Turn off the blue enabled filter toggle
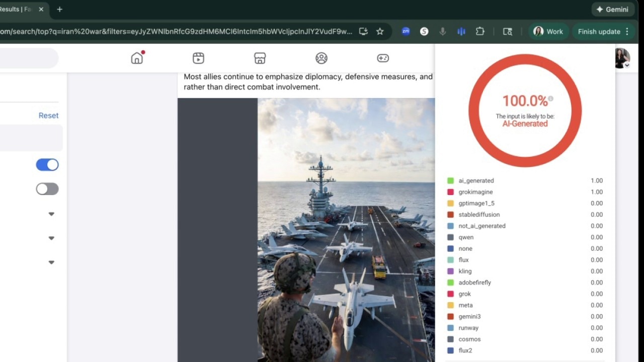Image resolution: width=644 pixels, height=362 pixels. click(47, 165)
